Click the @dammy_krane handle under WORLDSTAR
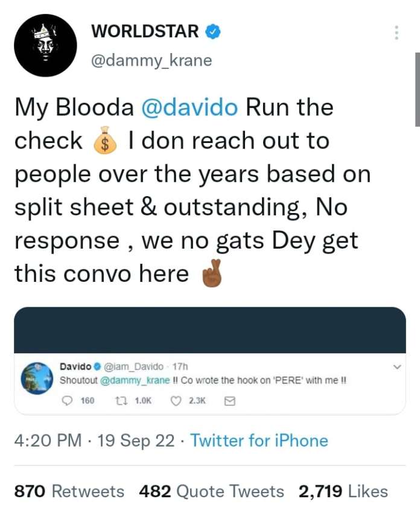The width and height of the screenshot is (420, 513). pos(151,61)
